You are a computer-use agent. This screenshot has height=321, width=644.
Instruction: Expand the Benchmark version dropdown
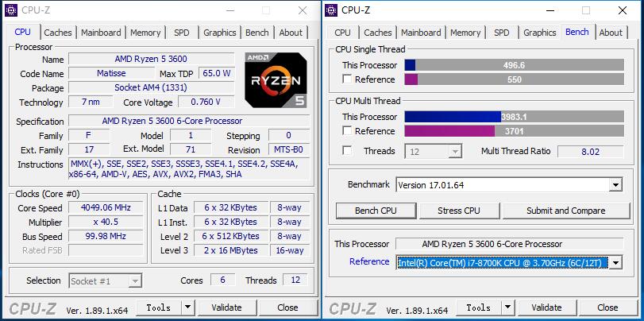(x=615, y=185)
